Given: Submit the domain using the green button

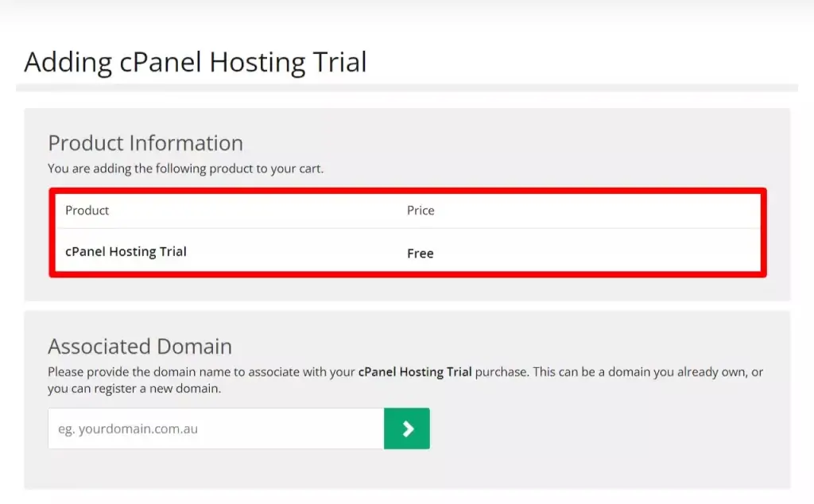Looking at the screenshot, I should pos(406,428).
